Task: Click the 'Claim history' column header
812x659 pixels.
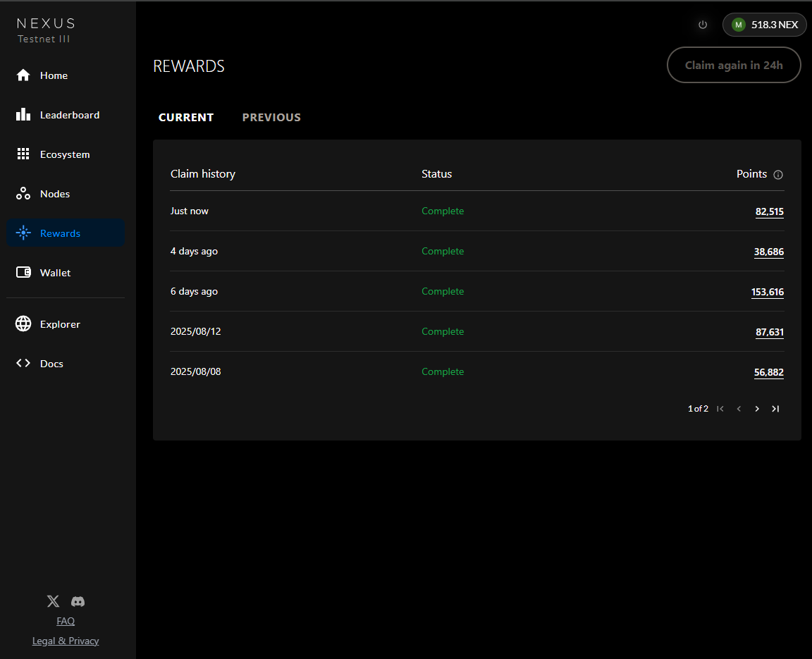Action: point(203,174)
